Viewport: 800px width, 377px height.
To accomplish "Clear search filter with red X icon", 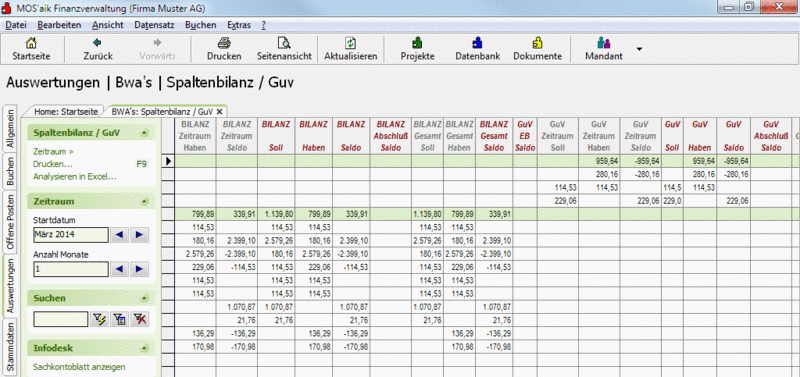I will coord(139,320).
